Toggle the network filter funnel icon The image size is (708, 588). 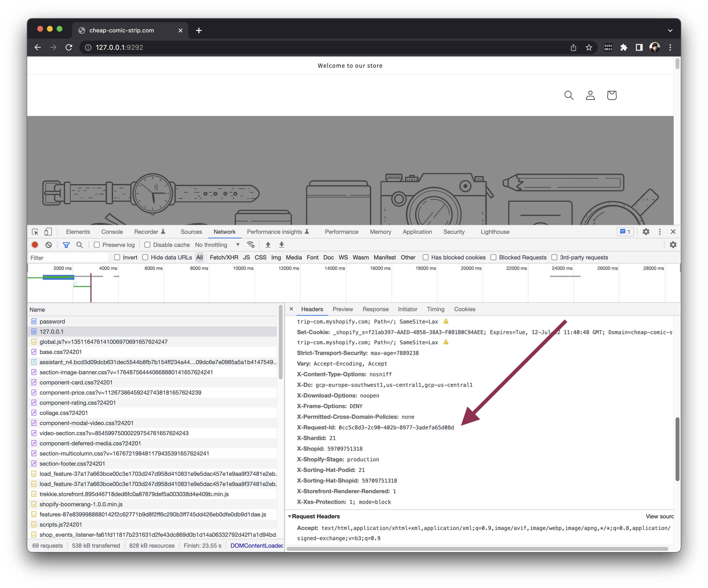coord(66,245)
